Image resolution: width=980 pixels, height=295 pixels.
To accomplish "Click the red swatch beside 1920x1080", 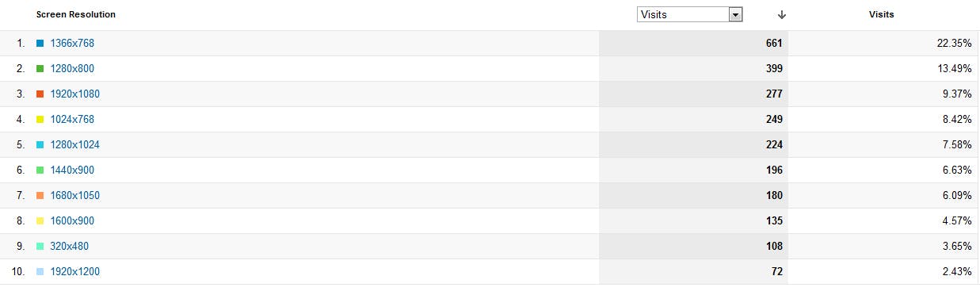I will pyautogui.click(x=40, y=94).
